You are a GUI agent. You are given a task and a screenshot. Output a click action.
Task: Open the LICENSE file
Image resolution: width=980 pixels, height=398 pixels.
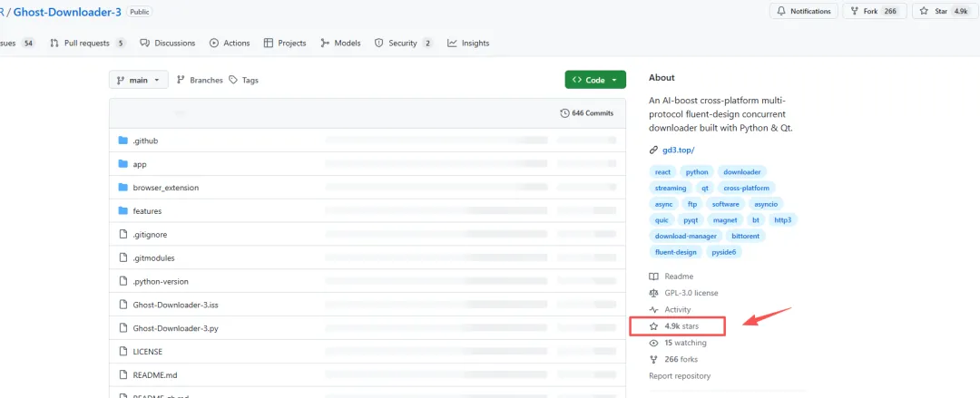(x=148, y=352)
